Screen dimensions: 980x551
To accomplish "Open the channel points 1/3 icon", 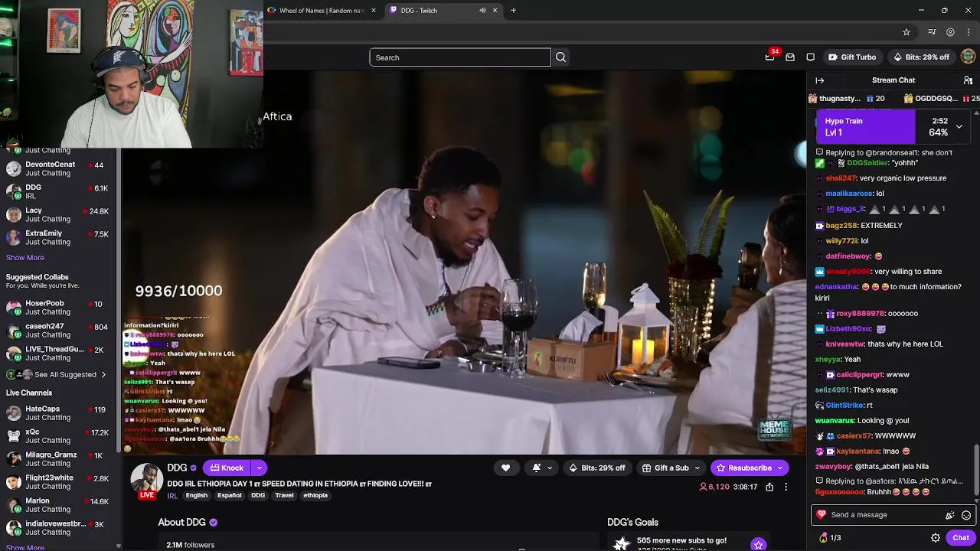I will click(830, 538).
